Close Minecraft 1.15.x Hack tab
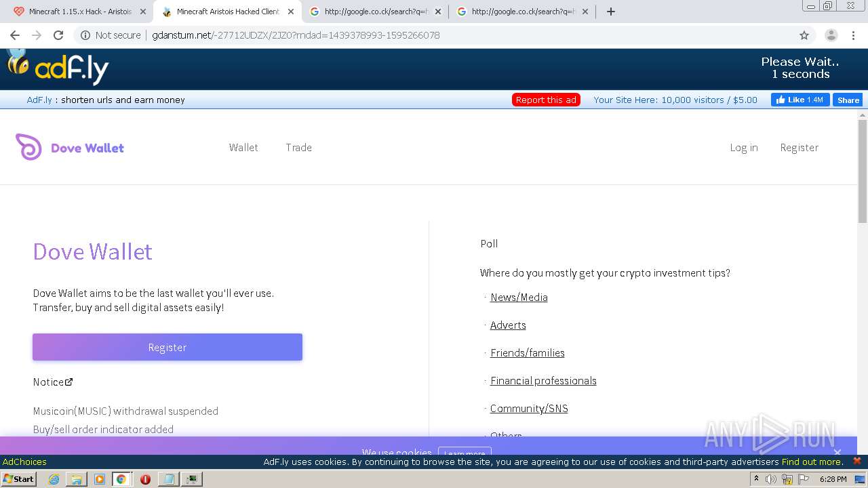868x488 pixels. click(143, 12)
